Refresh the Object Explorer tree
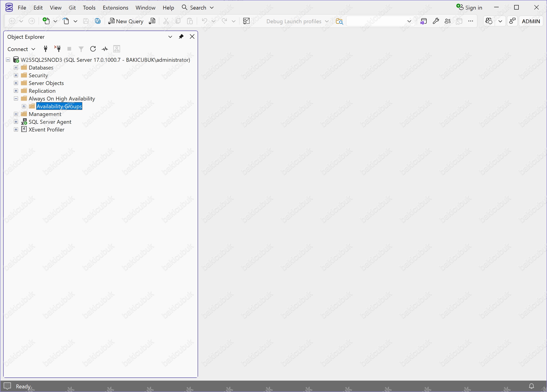 pos(93,49)
